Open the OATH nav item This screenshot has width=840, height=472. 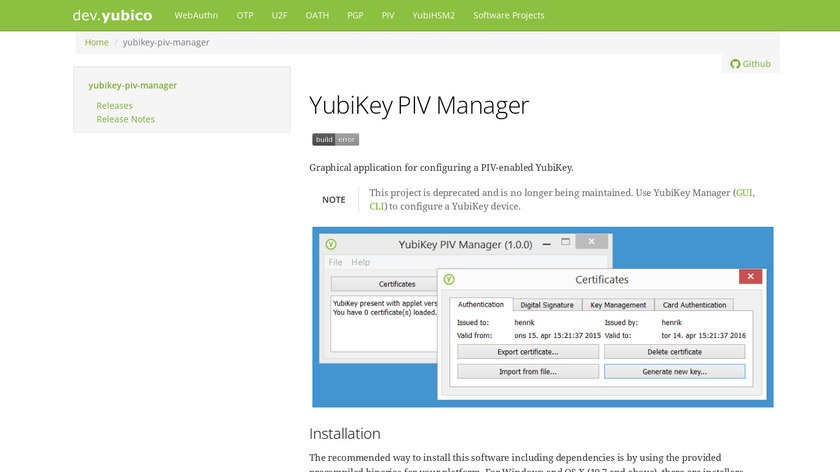click(317, 16)
